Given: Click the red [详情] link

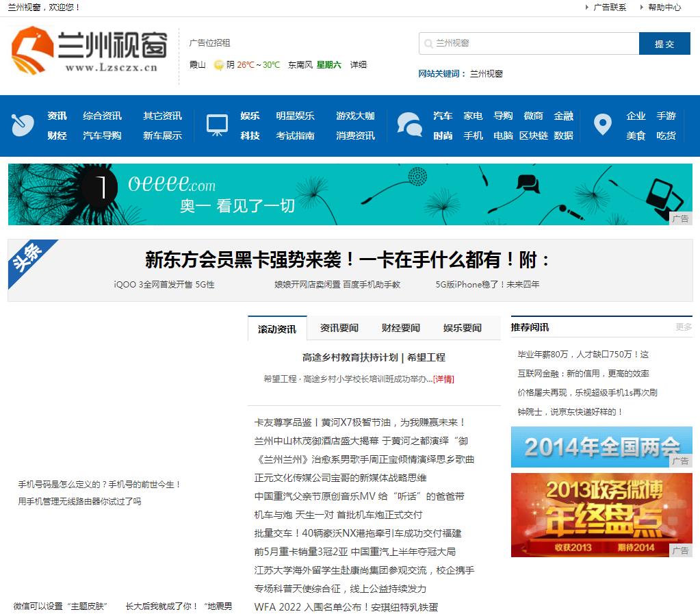Looking at the screenshot, I should click(443, 379).
